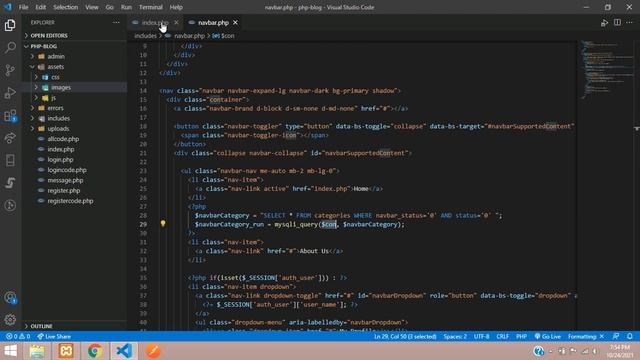
Task: Click the Explorer more actions ellipsis
Action: [x=116, y=22]
